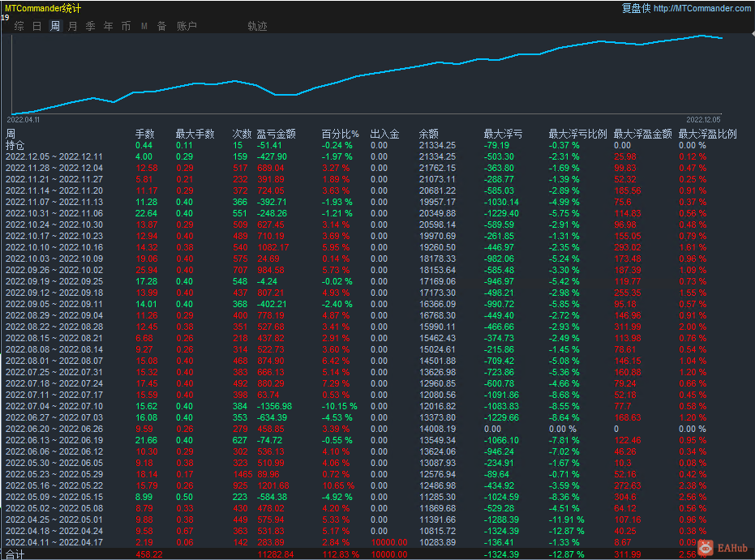Click the blue equity curve end point

point(721,38)
